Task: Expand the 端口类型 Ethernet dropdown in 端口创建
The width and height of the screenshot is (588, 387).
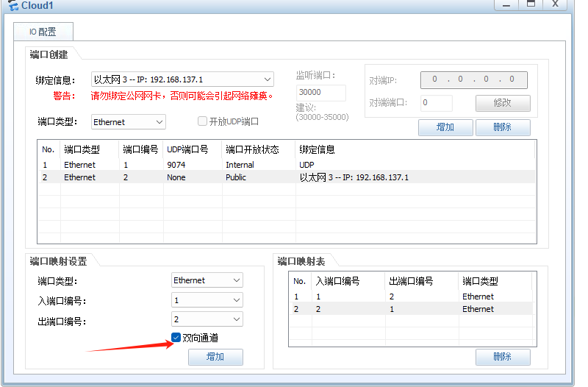Action: pyautogui.click(x=128, y=122)
